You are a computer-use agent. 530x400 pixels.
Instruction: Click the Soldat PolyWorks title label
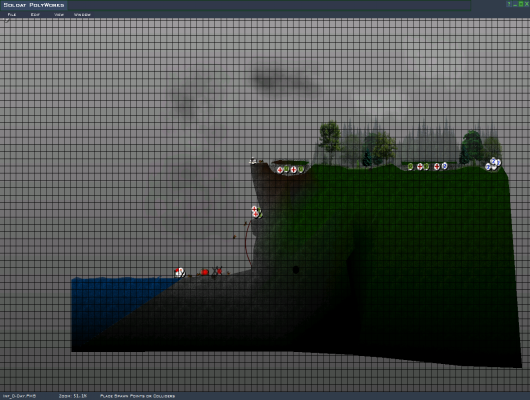(x=33, y=5)
